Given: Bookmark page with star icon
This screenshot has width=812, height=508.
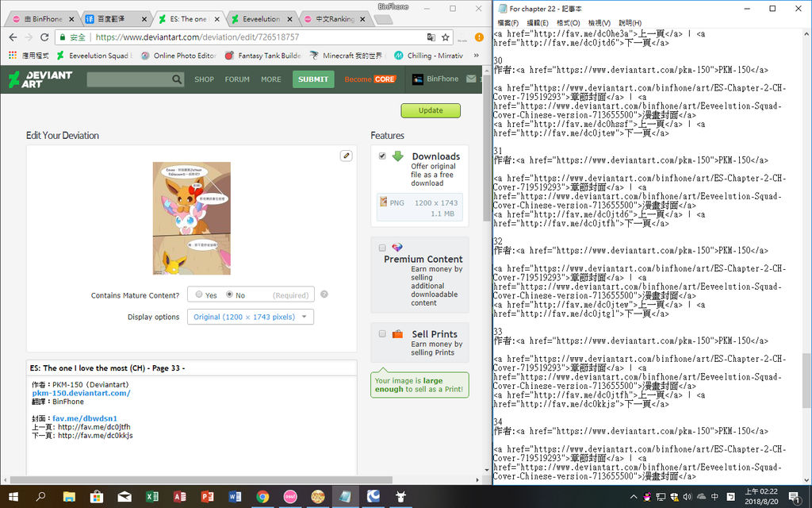Looking at the screenshot, I should point(446,37).
